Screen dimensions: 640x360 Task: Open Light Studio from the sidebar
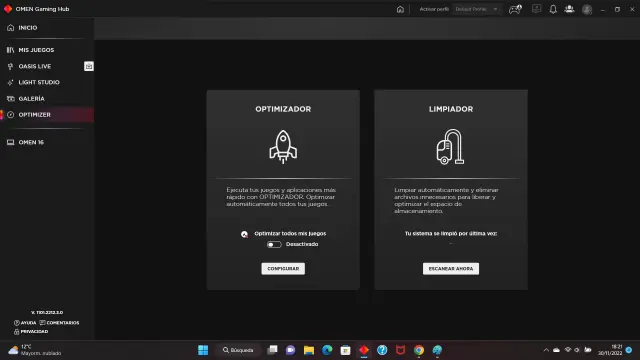pos(39,82)
